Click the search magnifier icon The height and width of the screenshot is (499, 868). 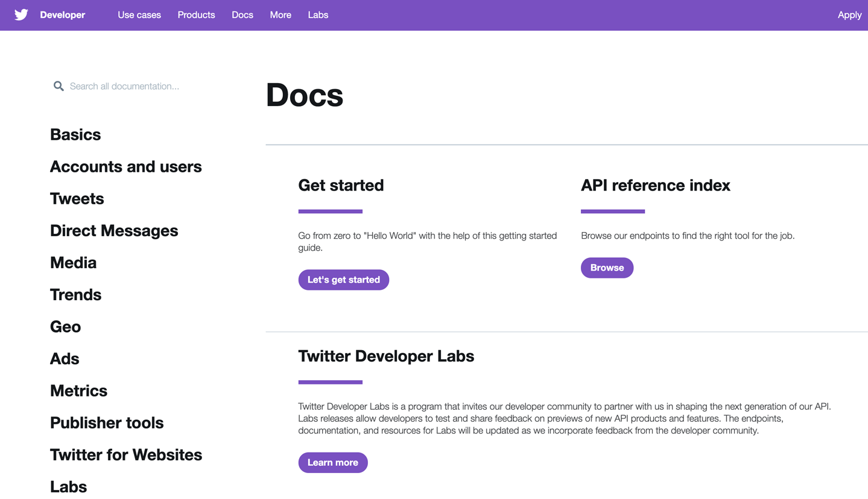click(x=59, y=86)
